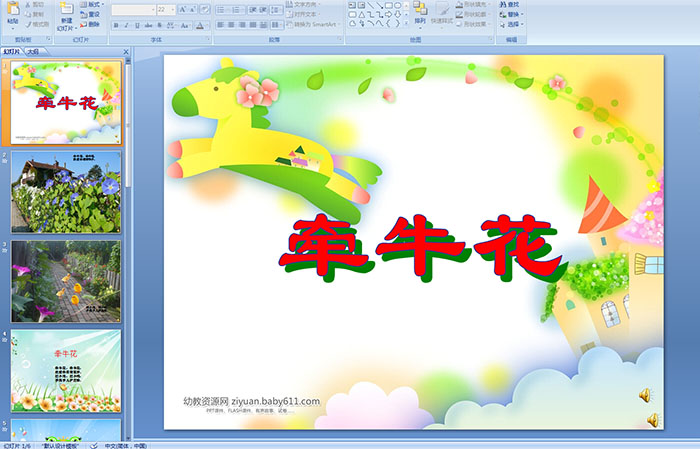Click the Paste clipboard icon
700x449 pixels.
click(x=13, y=8)
